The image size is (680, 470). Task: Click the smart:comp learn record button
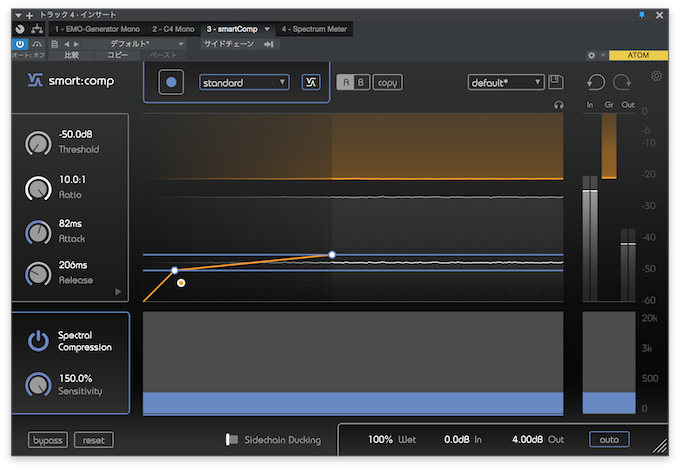click(171, 82)
